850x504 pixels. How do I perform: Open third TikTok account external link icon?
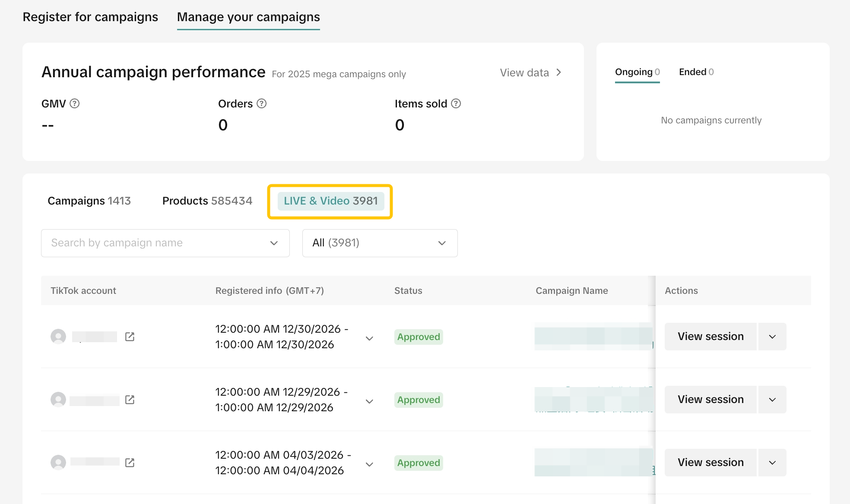130,463
